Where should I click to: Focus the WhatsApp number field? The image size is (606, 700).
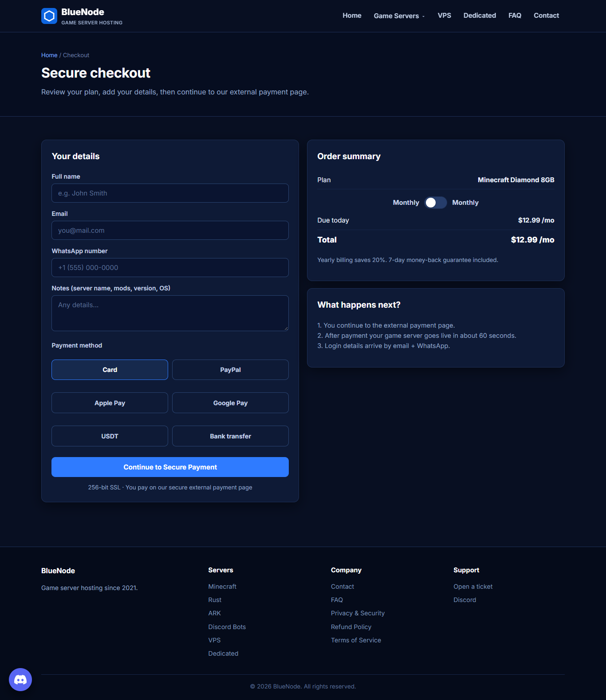170,268
